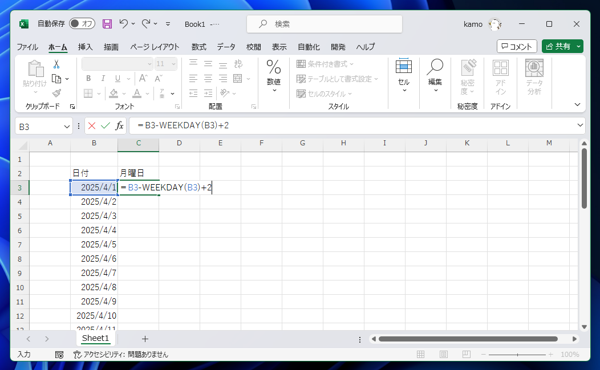Open 条件付き書式 conditional formatting dropdown
Screen dimensions: 600x370
[325, 64]
